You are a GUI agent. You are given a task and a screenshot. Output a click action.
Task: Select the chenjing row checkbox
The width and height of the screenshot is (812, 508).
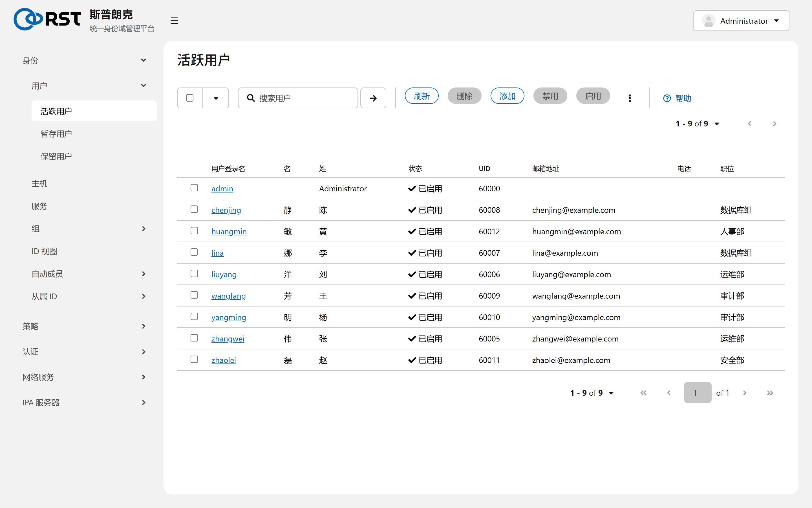pos(194,209)
